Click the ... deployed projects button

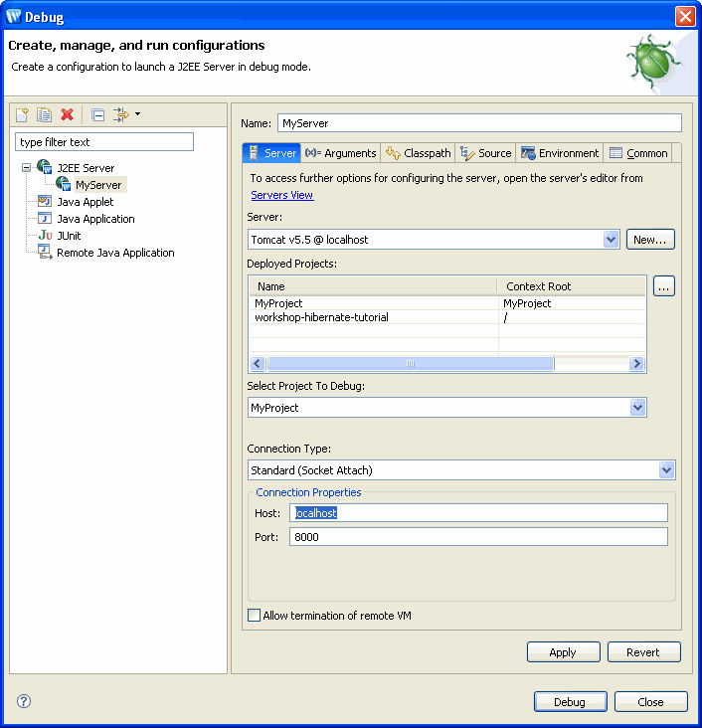click(664, 286)
